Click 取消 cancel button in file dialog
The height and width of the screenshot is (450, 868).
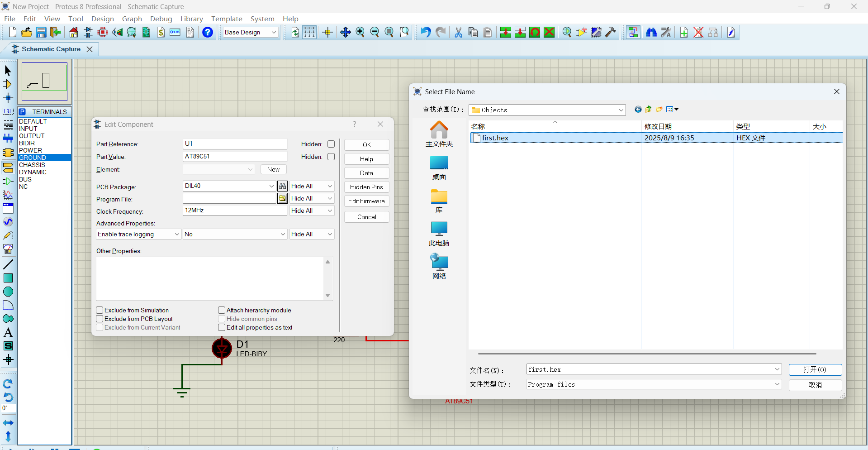[815, 385]
